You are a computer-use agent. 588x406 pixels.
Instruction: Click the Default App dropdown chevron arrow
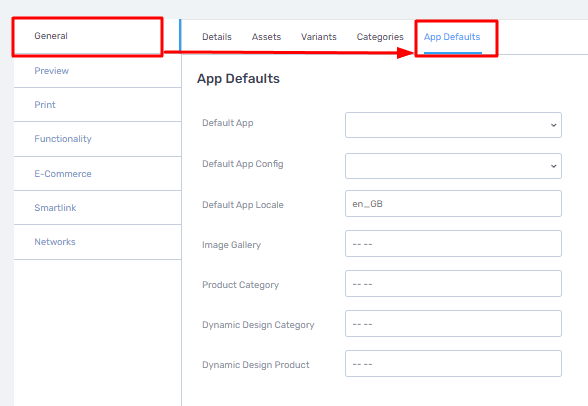click(x=554, y=125)
